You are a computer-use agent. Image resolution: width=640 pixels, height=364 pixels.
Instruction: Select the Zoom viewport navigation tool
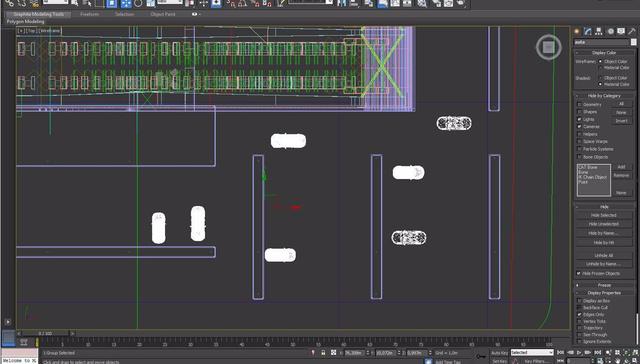point(609,353)
